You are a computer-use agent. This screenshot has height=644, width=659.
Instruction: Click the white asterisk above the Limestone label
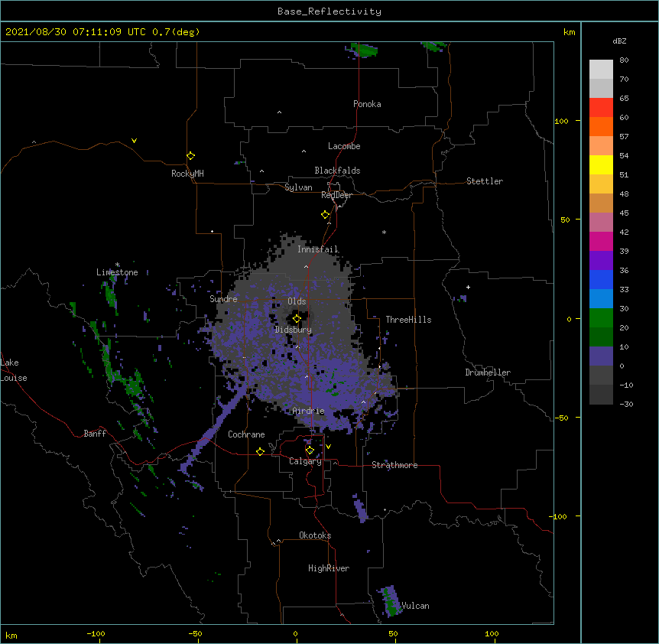tap(118, 265)
